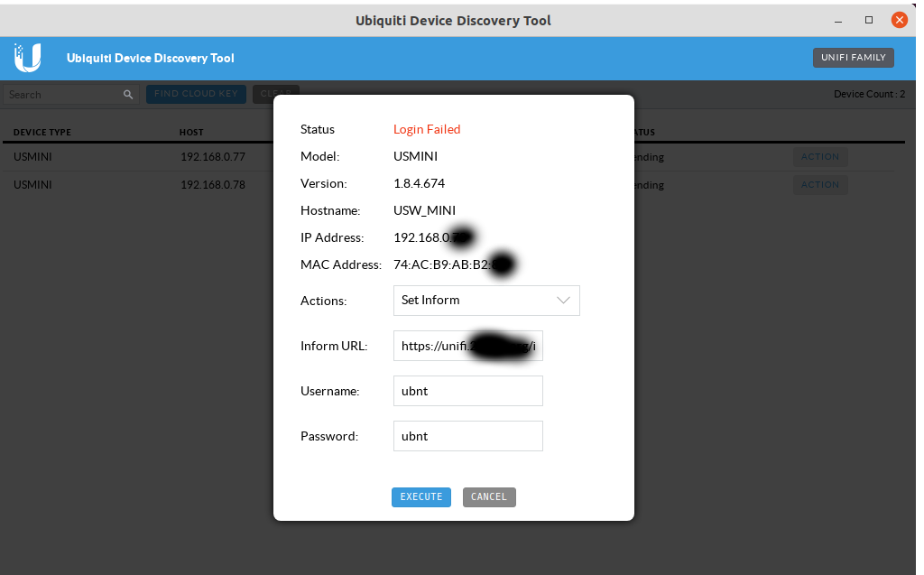This screenshot has width=924, height=575.
Task: Select the Username input field
Action: 467,391
